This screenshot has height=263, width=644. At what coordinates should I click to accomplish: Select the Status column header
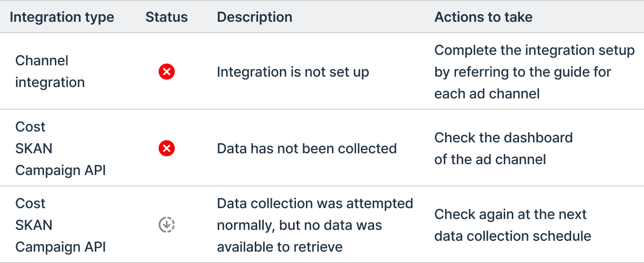(167, 18)
